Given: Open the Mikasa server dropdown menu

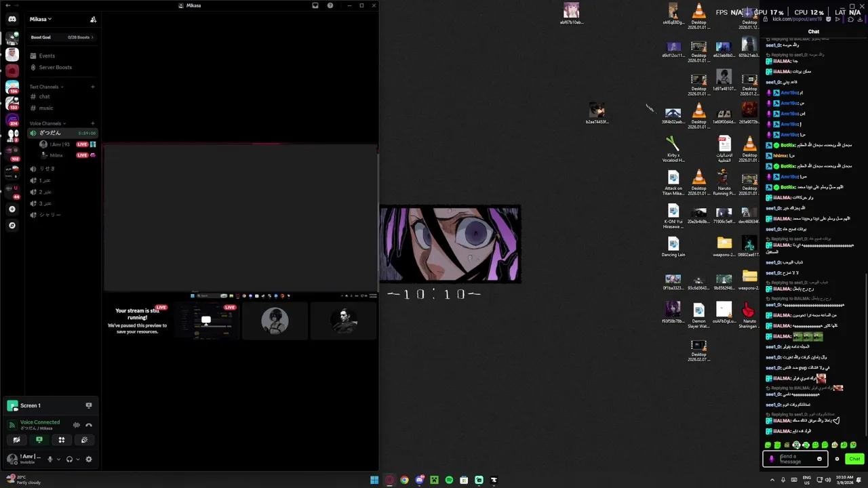Looking at the screenshot, I should click(x=40, y=19).
